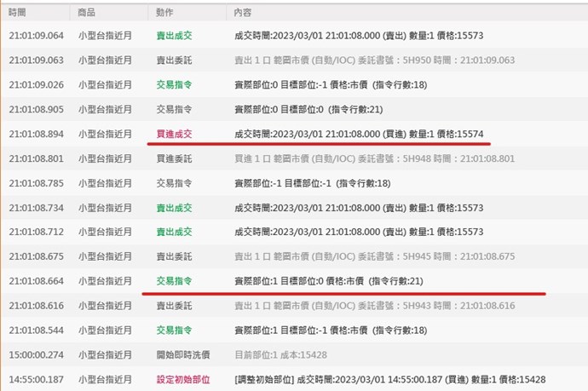Click order content with 委託書號 5H943
Viewport: 588px width, 391px height.
click(375, 306)
